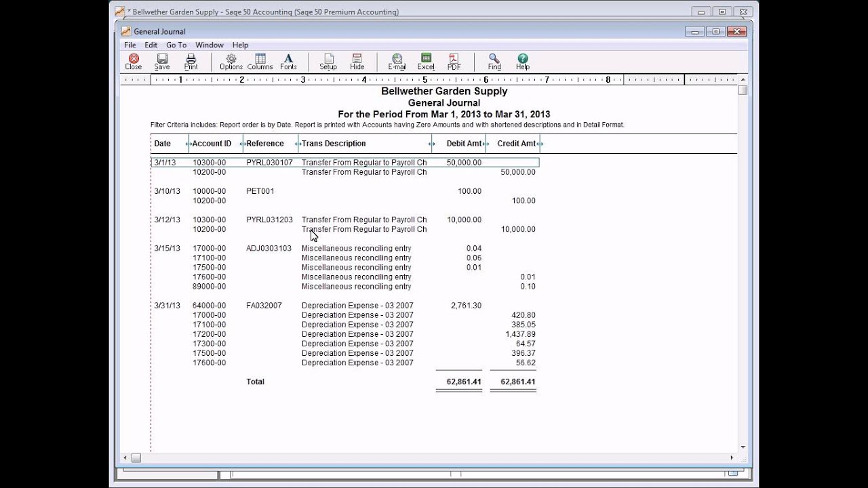The image size is (868, 488).
Task: Click resize handle between Date and Account ID
Action: pyautogui.click(x=189, y=144)
